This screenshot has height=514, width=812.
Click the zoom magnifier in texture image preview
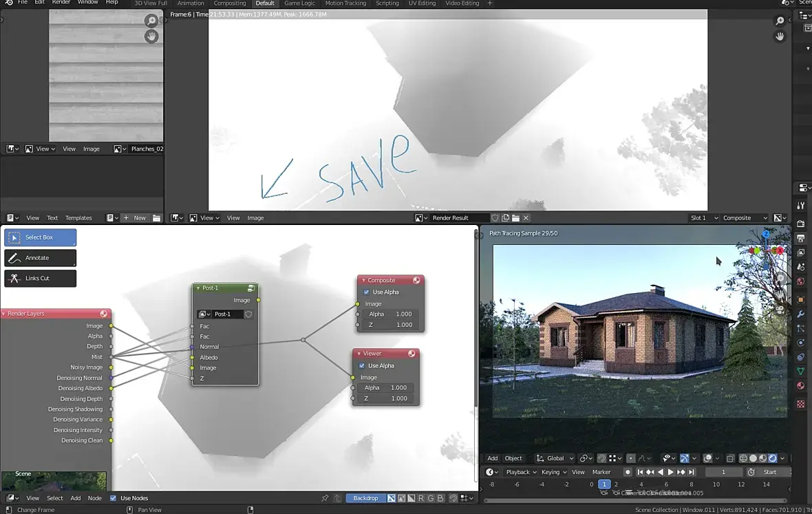pos(151,21)
